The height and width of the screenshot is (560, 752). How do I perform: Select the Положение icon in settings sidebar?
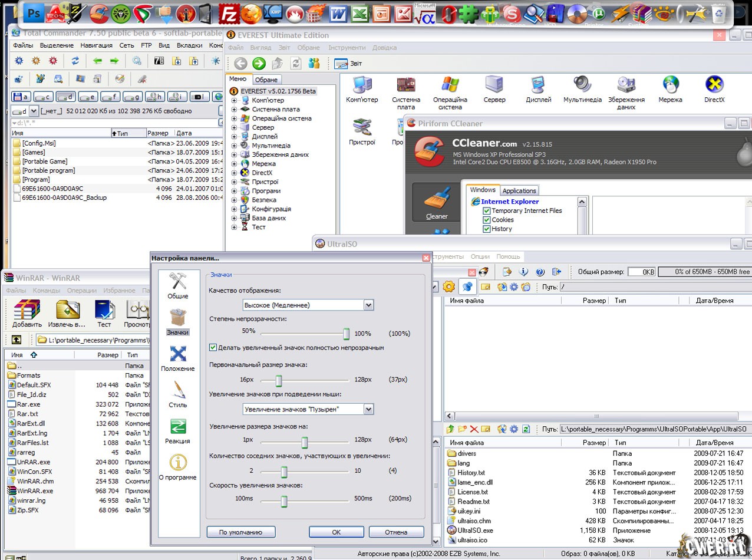pos(177,354)
